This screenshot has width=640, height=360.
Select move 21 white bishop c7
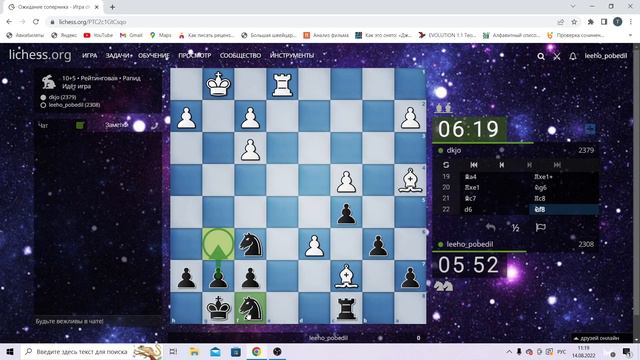(x=495, y=198)
